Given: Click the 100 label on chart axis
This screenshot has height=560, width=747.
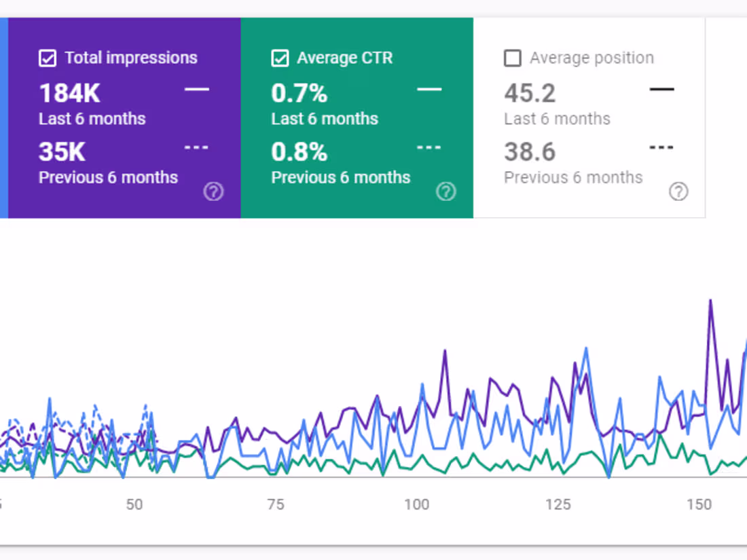Looking at the screenshot, I should click(x=416, y=504).
